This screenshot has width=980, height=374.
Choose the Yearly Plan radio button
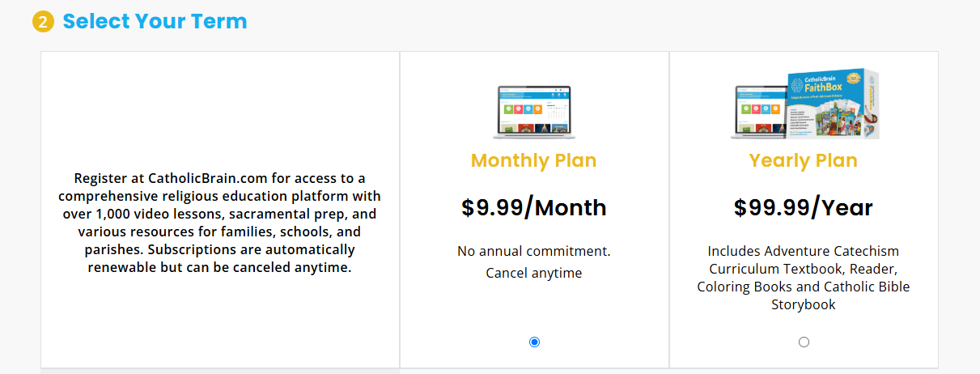[804, 342]
